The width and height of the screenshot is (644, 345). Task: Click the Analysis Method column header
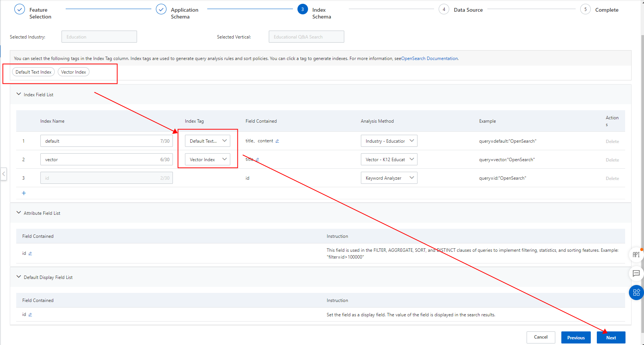pyautogui.click(x=377, y=121)
